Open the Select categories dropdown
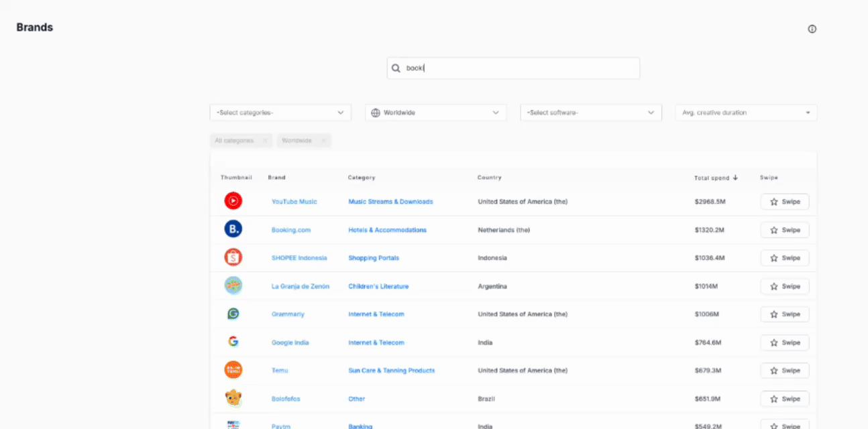Screen dimensions: 868x429 (280, 113)
